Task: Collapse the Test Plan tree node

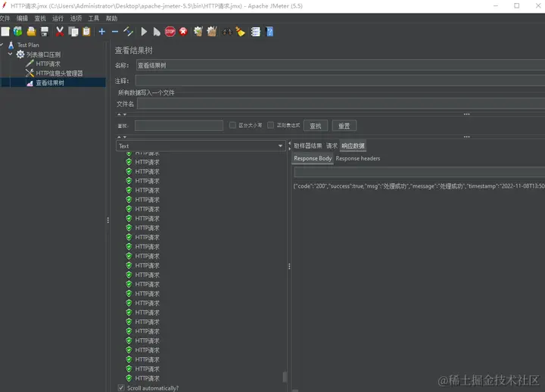Action: coord(2,45)
